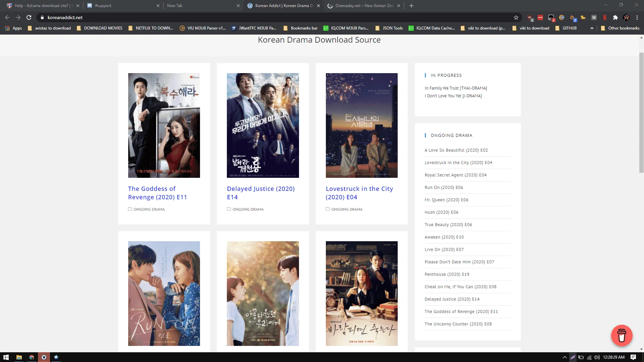Click the address bar URL field

coord(279,17)
